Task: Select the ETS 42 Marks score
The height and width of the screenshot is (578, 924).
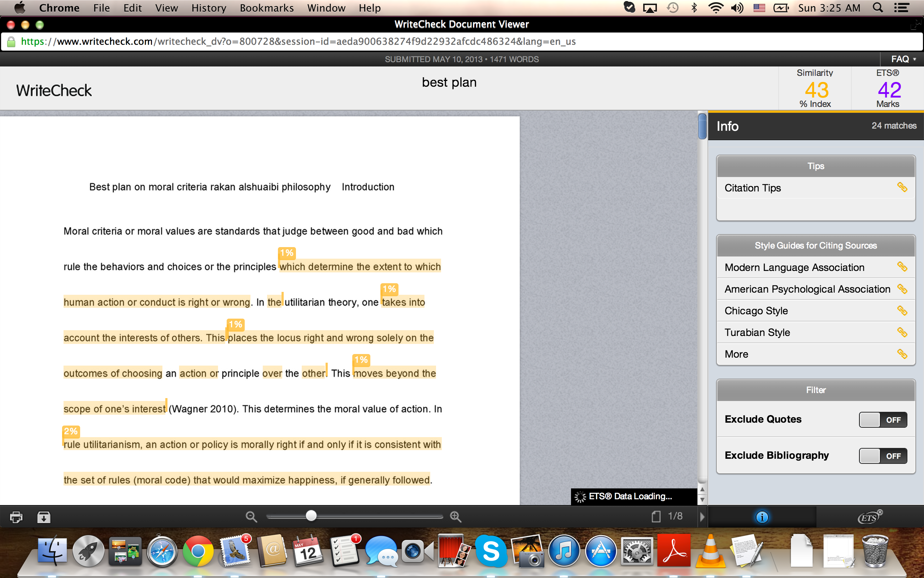Action: (x=888, y=89)
